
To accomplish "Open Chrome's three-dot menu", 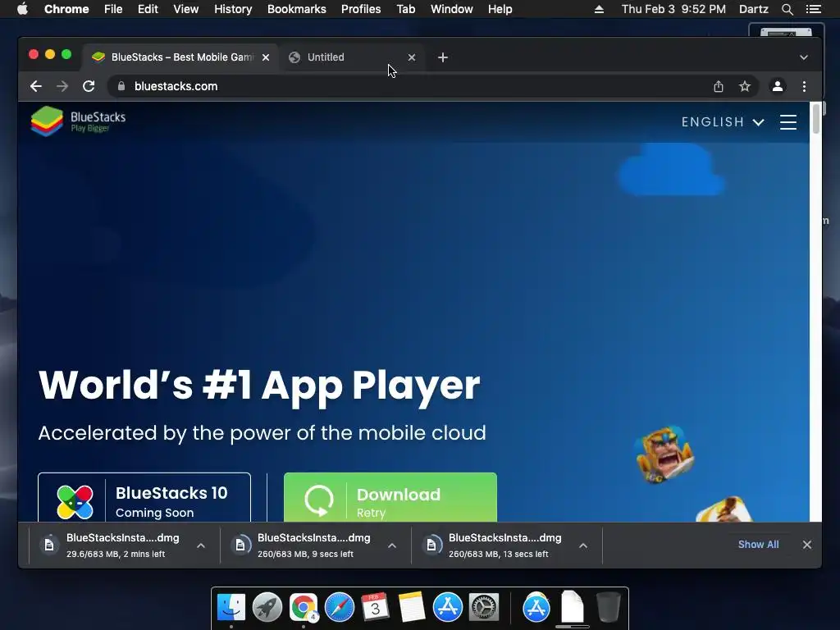I will point(804,86).
